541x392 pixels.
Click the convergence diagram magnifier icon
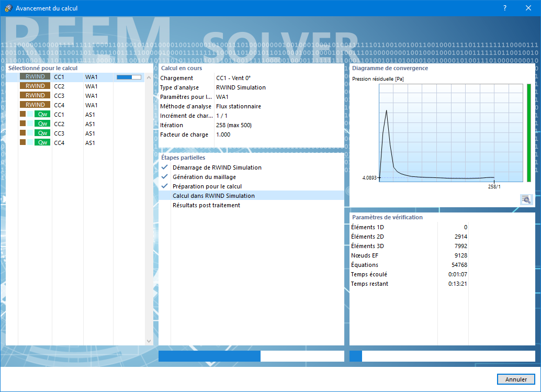(x=526, y=199)
